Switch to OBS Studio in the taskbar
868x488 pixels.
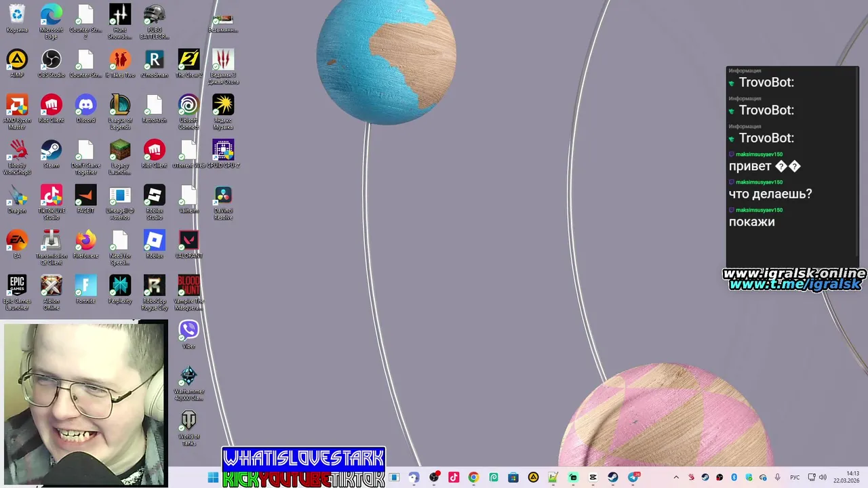(434, 478)
